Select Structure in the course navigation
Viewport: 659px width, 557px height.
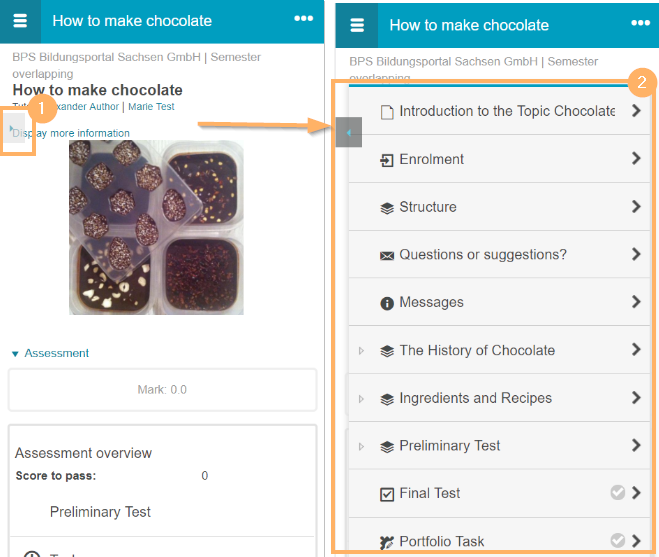pyautogui.click(x=427, y=207)
